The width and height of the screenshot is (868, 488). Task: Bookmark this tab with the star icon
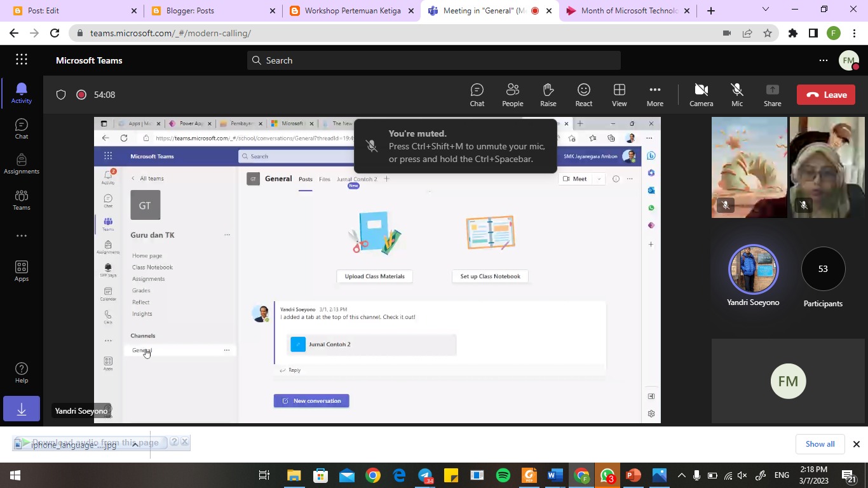pyautogui.click(x=768, y=33)
